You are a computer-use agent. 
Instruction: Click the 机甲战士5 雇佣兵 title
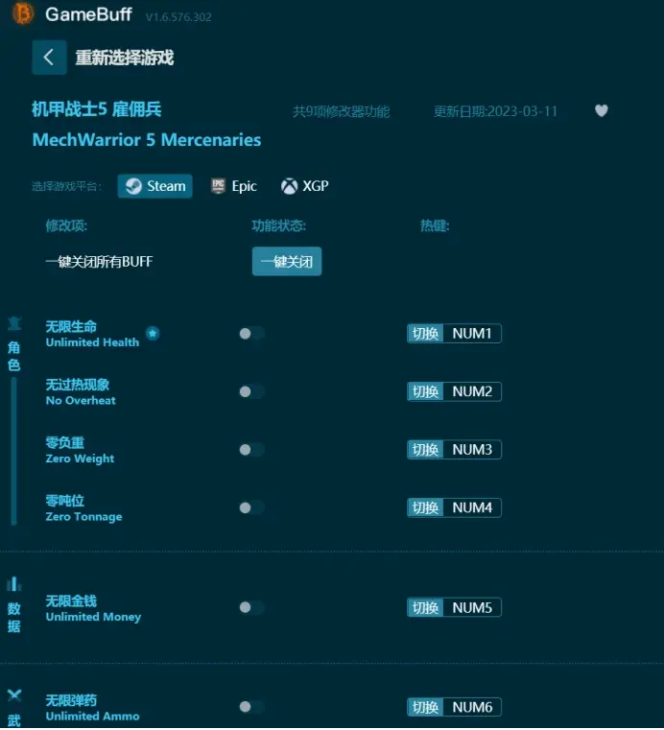coord(97,110)
